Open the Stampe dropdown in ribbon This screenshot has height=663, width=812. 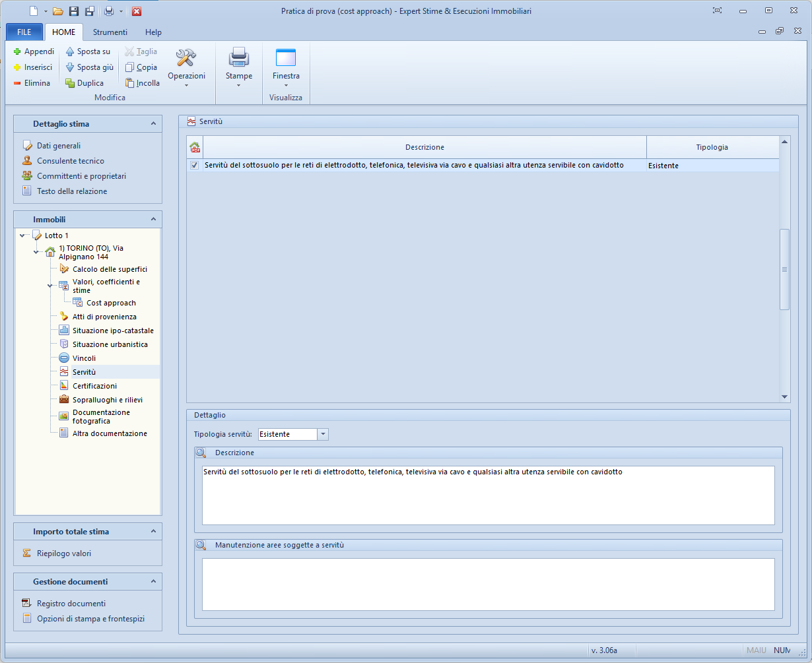pyautogui.click(x=239, y=67)
